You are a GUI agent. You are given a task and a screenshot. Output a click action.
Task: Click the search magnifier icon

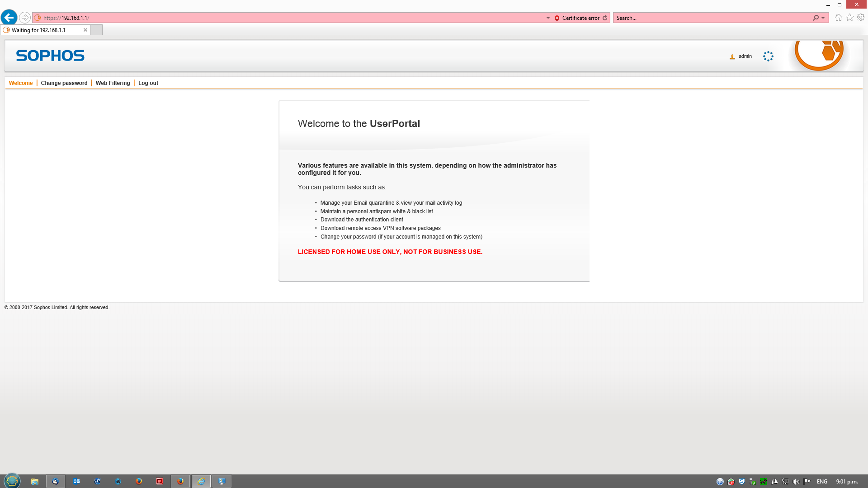click(816, 18)
